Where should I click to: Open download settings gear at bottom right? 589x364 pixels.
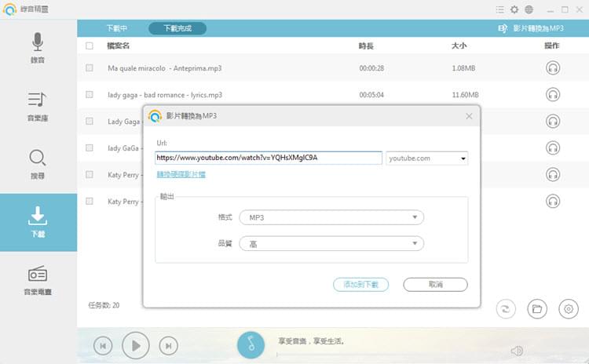pyautogui.click(x=569, y=308)
